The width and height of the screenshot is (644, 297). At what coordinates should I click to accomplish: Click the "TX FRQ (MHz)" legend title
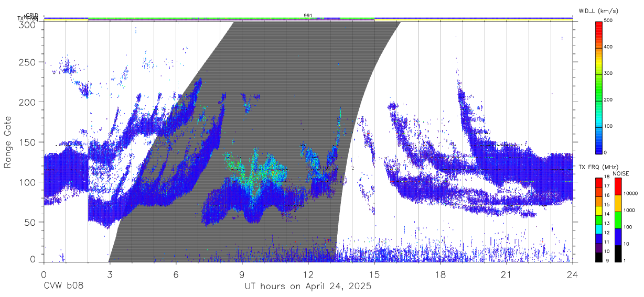(x=598, y=167)
